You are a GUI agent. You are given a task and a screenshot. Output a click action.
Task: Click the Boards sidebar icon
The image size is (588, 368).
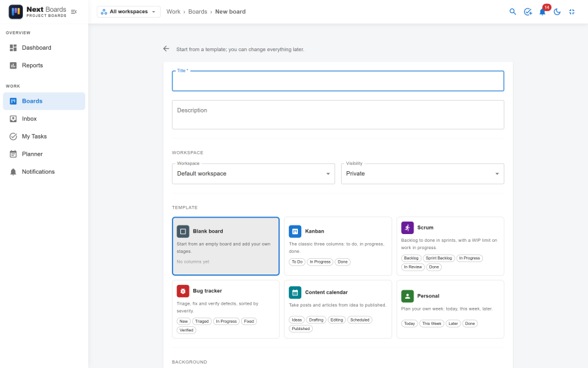pos(13,101)
